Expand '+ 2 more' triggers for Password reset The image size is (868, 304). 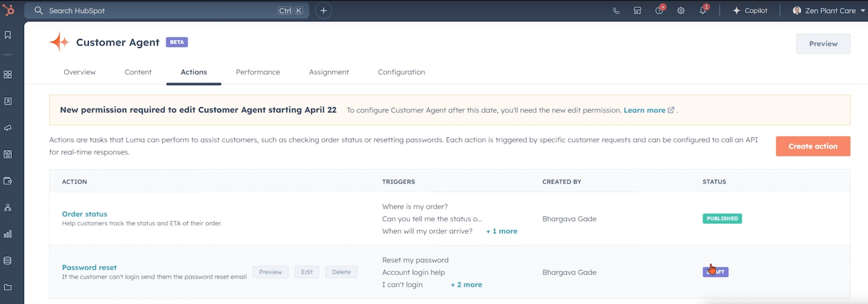pyautogui.click(x=466, y=285)
